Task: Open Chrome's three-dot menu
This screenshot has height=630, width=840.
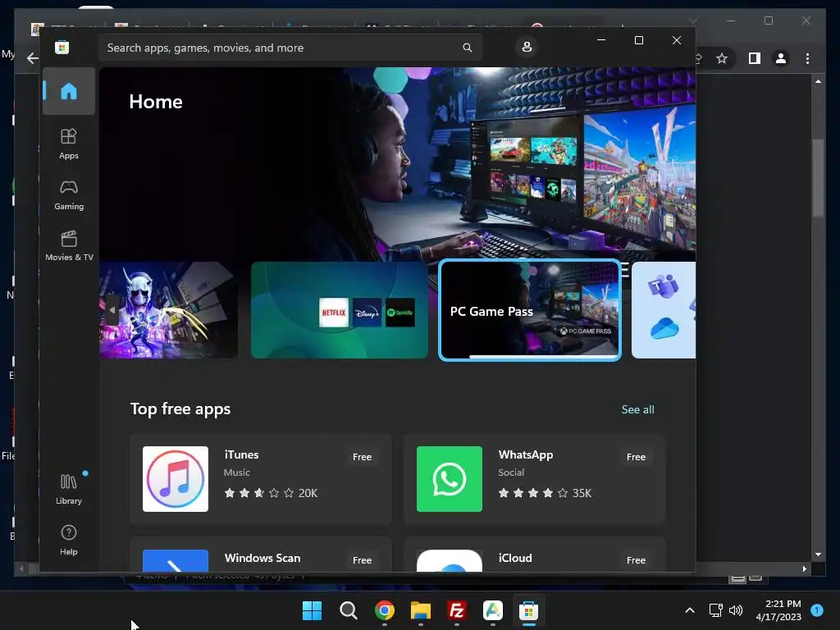Action: point(807,58)
